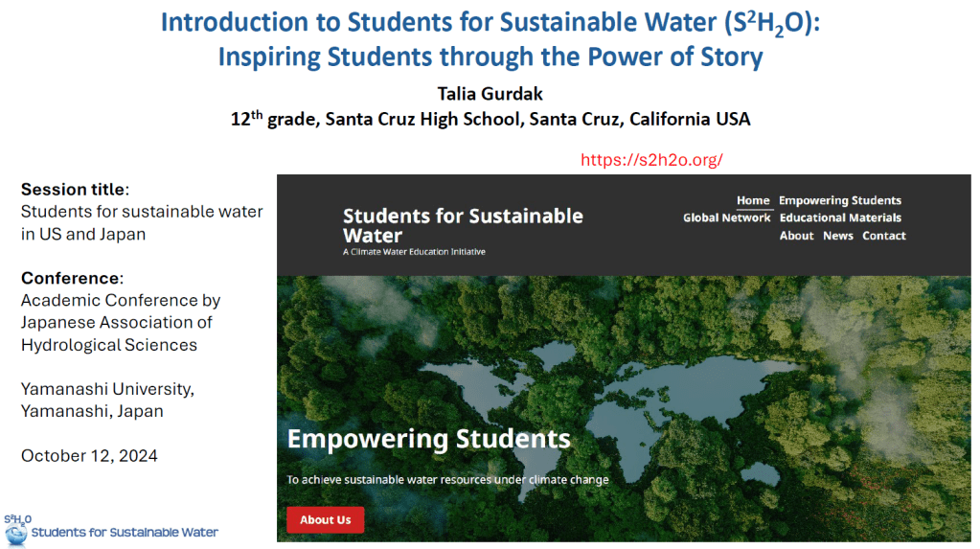Open the Educational Materials nav item
Screen dimensions: 980x549
point(840,218)
